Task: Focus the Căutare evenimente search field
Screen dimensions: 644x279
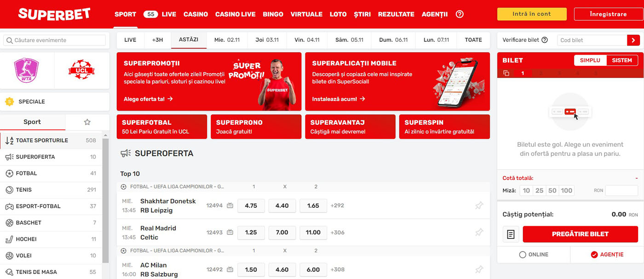Action: tap(55, 40)
